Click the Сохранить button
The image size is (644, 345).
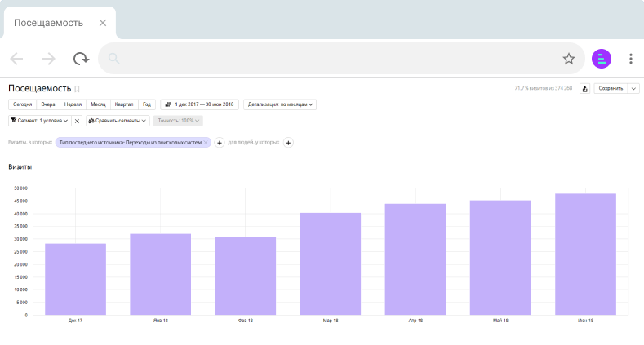tap(611, 89)
